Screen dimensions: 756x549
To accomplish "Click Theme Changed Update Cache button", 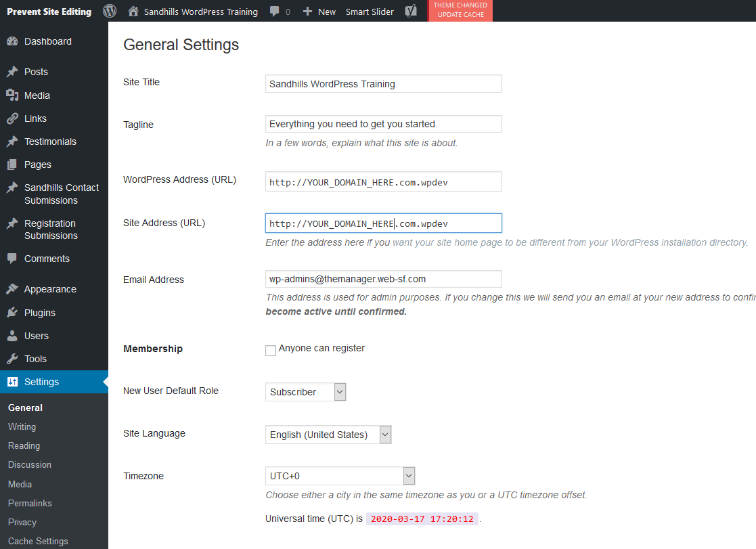I will (460, 10).
